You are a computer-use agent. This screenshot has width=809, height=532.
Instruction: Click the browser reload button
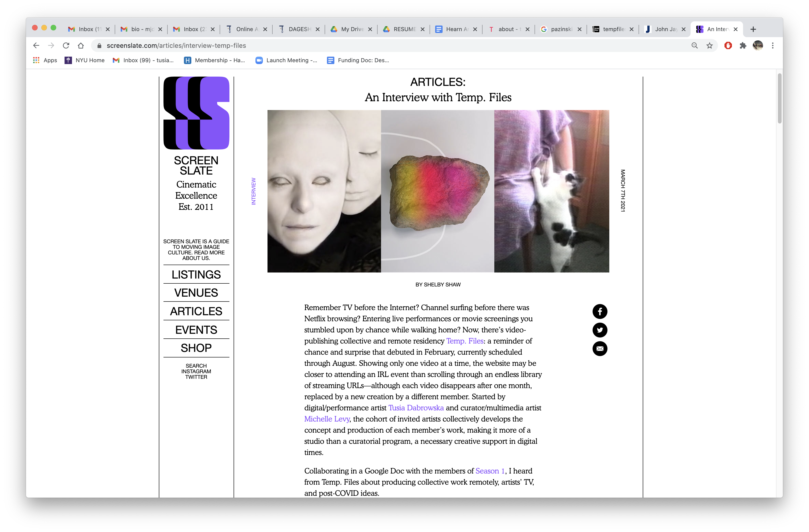[x=66, y=45]
